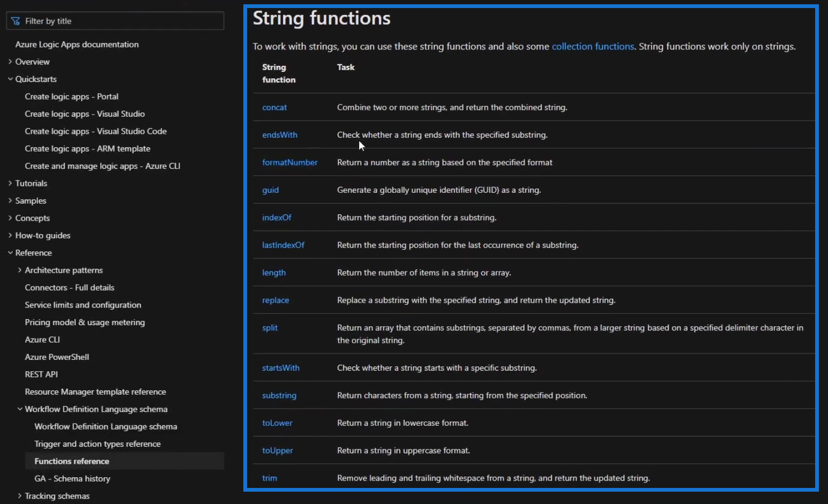The width and height of the screenshot is (828, 504).
Task: Open the startsWith function link
Action: tap(281, 368)
